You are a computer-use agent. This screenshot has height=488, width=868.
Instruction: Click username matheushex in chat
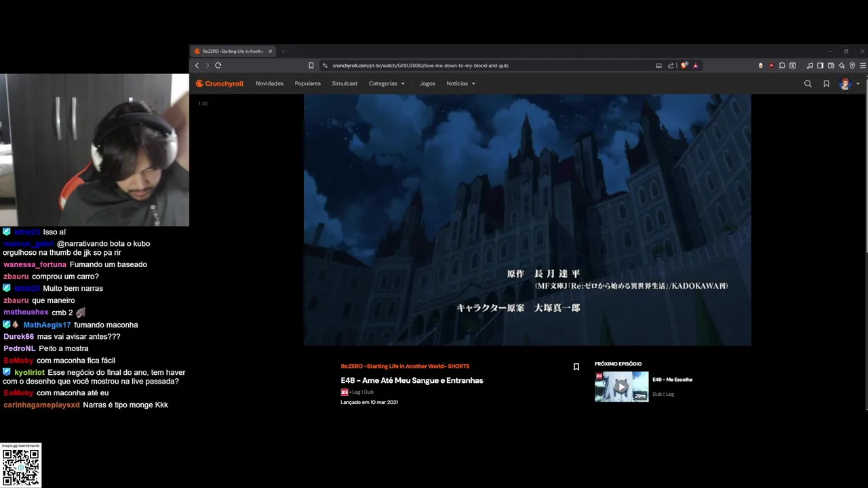pyautogui.click(x=26, y=312)
